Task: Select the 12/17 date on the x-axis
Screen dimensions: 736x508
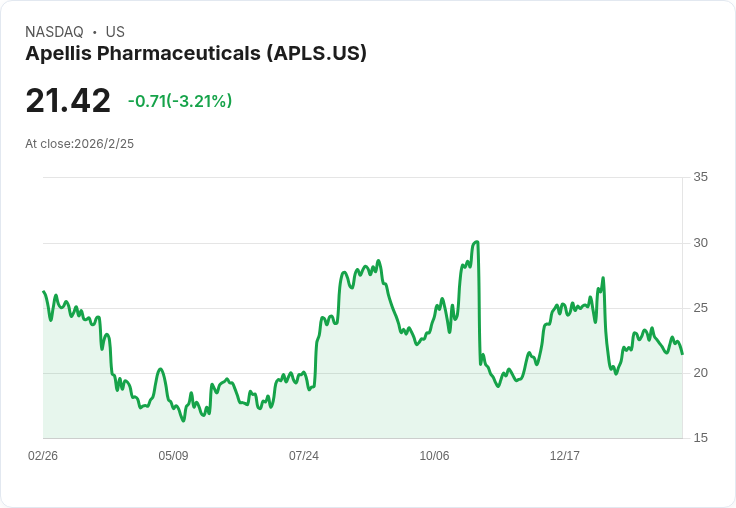Action: pos(565,456)
